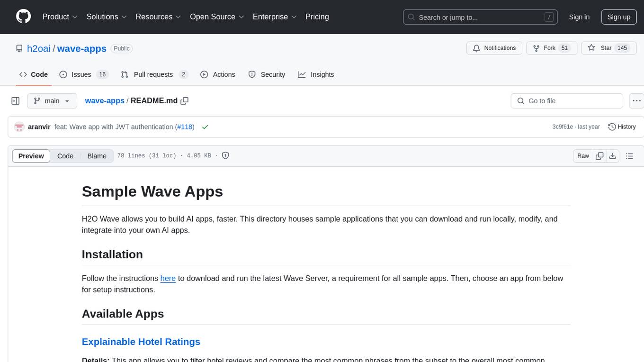Star the wave-apps repository

(x=608, y=48)
